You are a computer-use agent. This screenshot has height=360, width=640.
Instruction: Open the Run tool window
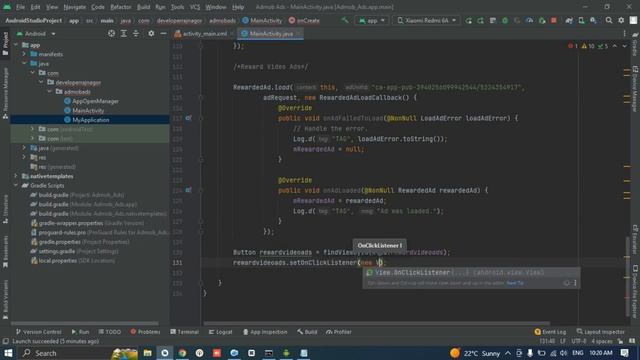(x=80, y=332)
